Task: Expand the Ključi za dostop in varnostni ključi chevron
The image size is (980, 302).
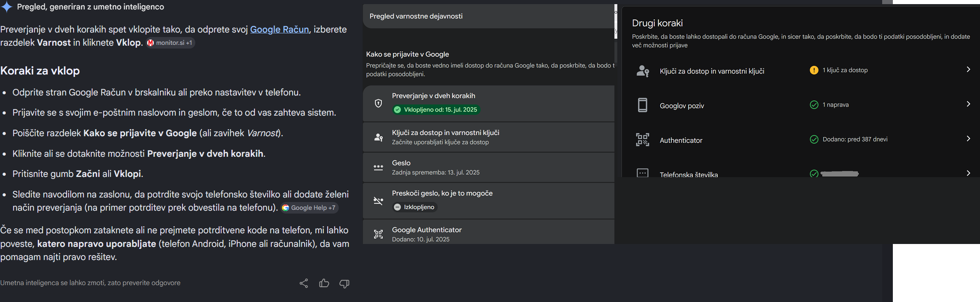Action: (968, 70)
